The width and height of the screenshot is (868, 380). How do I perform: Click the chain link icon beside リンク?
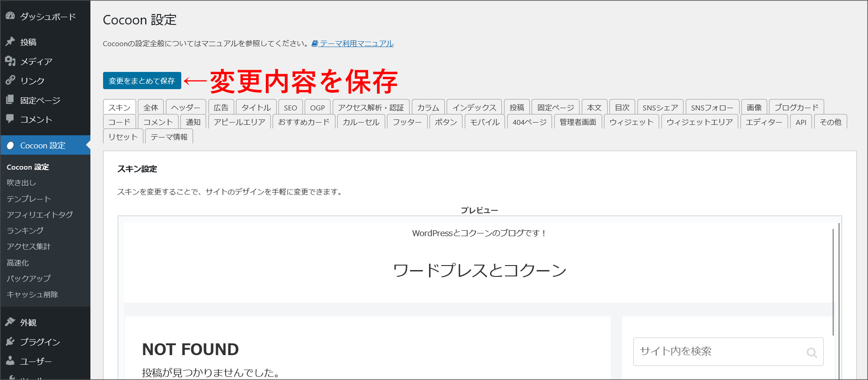coord(10,81)
